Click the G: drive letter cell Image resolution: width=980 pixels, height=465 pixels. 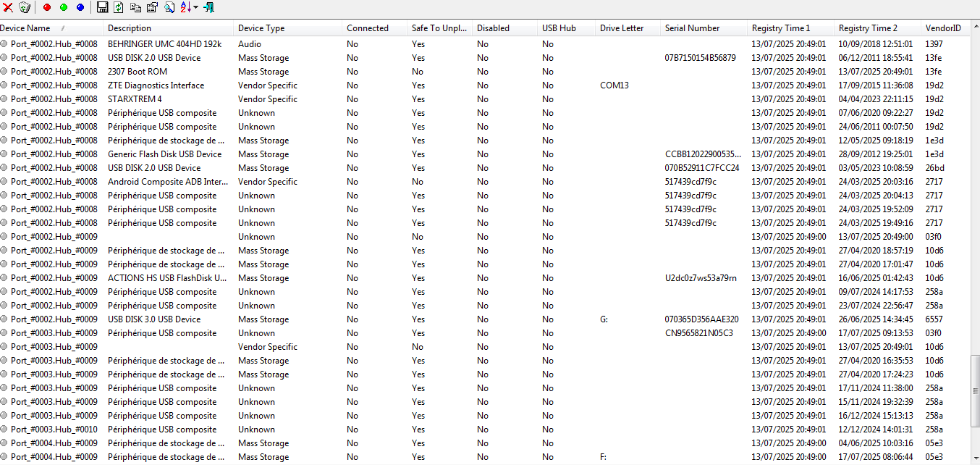[604, 319]
